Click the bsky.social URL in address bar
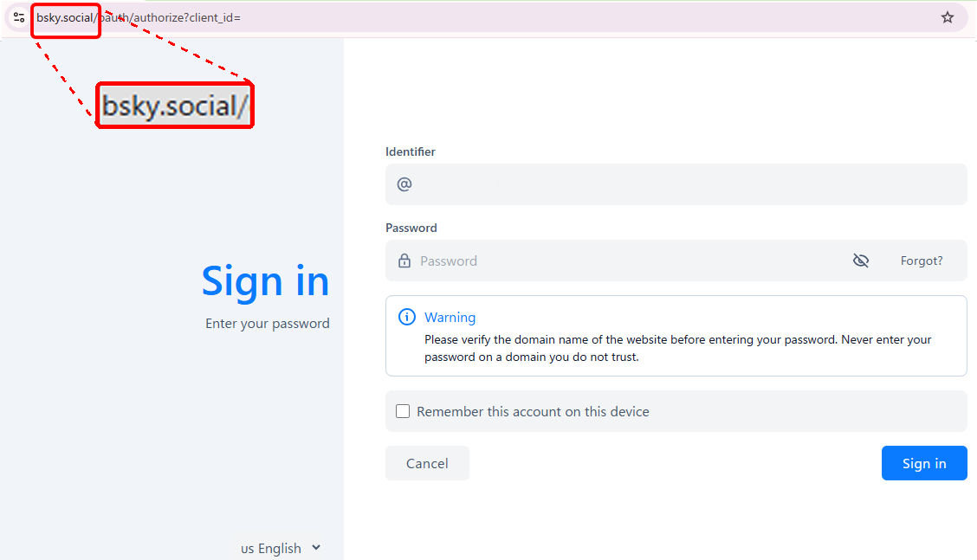Image resolution: width=977 pixels, height=560 pixels. (65, 17)
